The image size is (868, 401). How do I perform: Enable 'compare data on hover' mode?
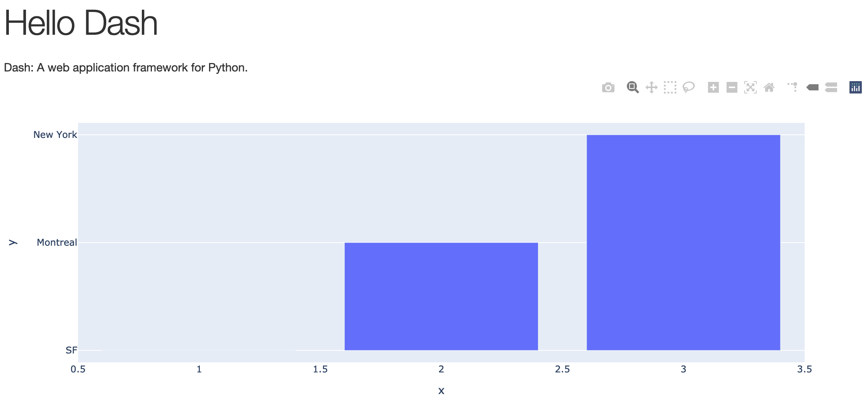click(x=830, y=88)
